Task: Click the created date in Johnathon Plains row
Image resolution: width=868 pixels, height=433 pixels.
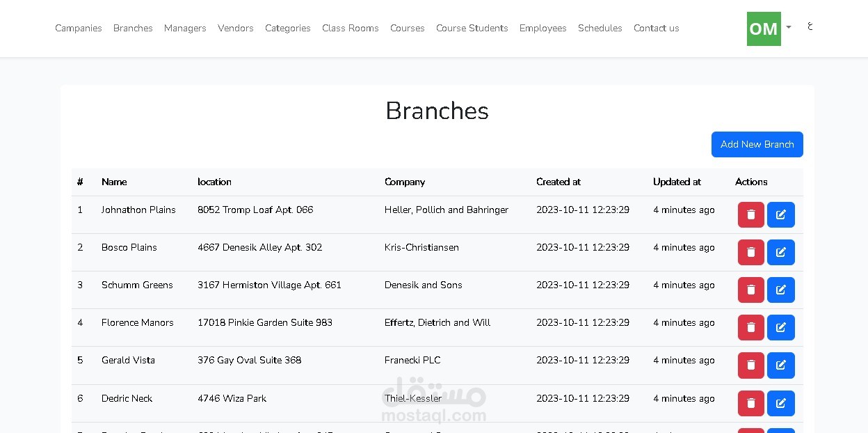Action: pos(583,210)
